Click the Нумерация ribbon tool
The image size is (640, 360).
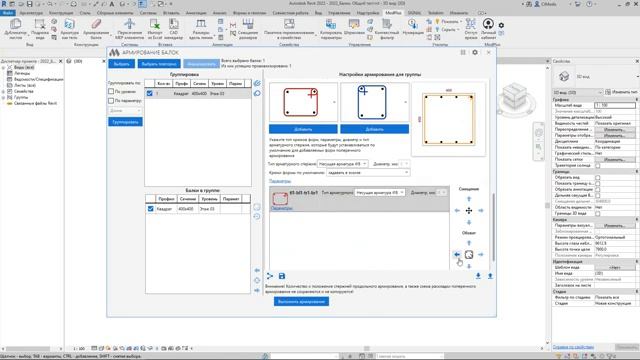(413, 27)
